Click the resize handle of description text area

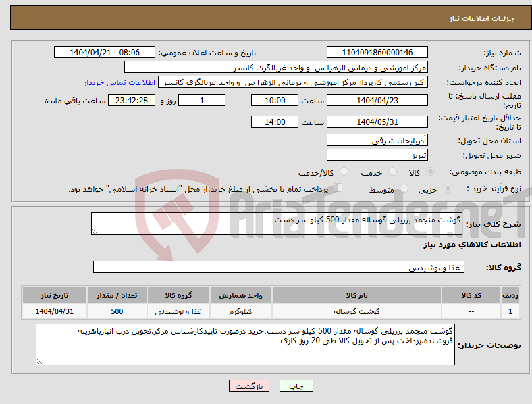pyautogui.click(x=95, y=232)
